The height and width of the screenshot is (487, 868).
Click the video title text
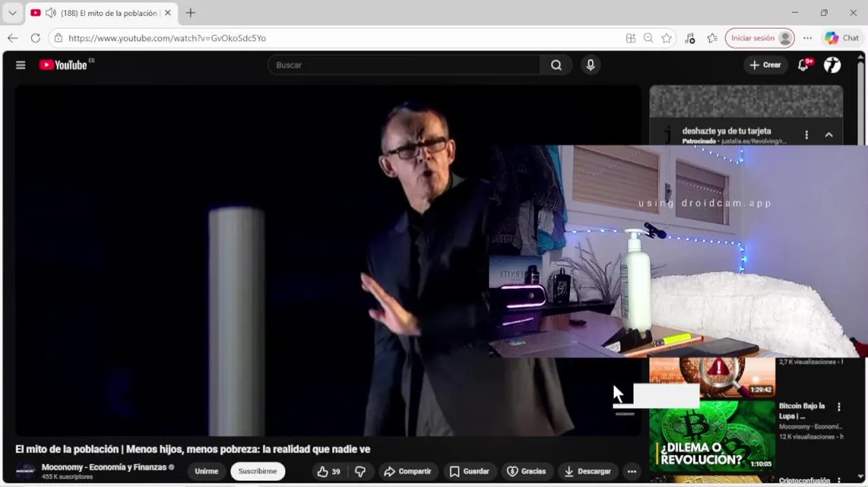[193, 449]
